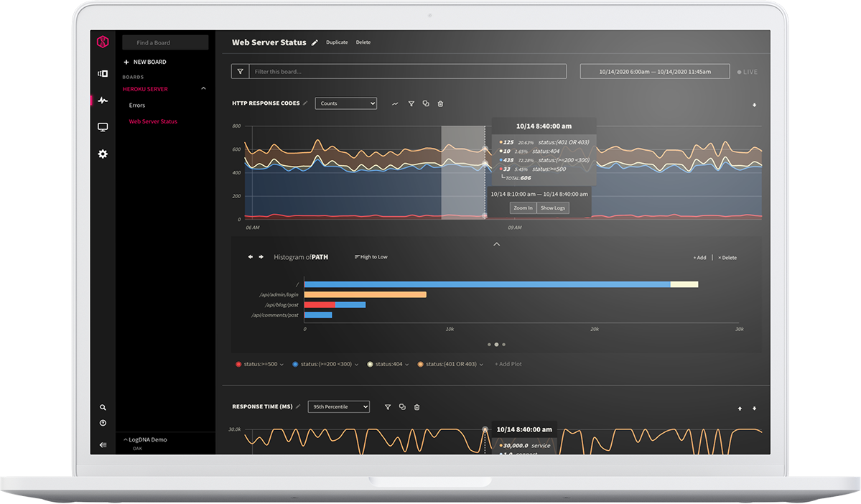Click the delete trash icon for Response Time

tap(416, 406)
